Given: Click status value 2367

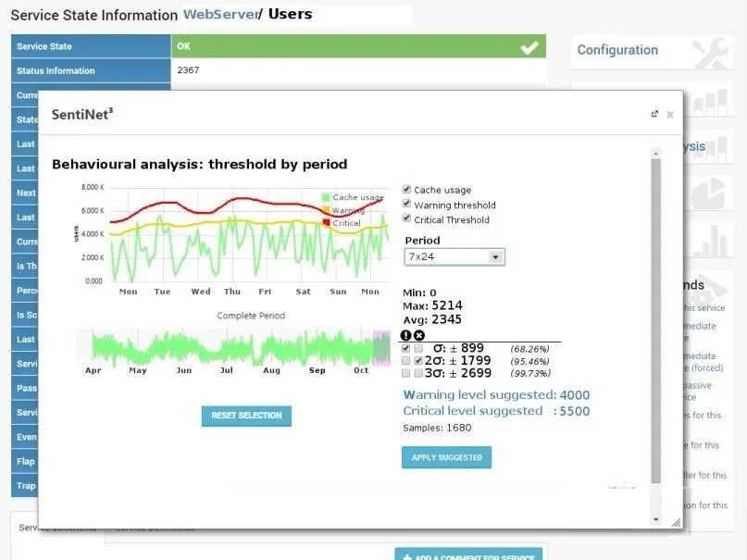Looking at the screenshot, I should click(x=188, y=70).
